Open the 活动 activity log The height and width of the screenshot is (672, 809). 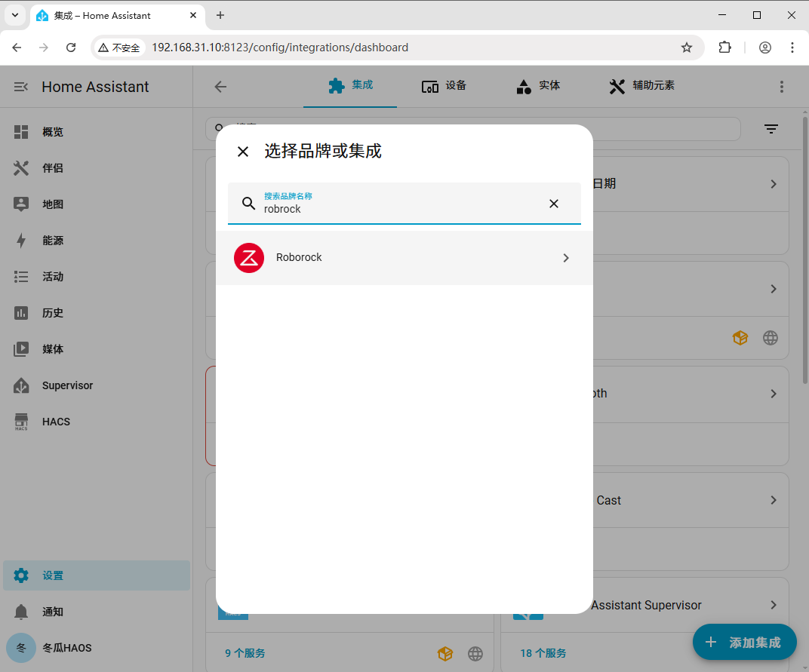(97, 277)
